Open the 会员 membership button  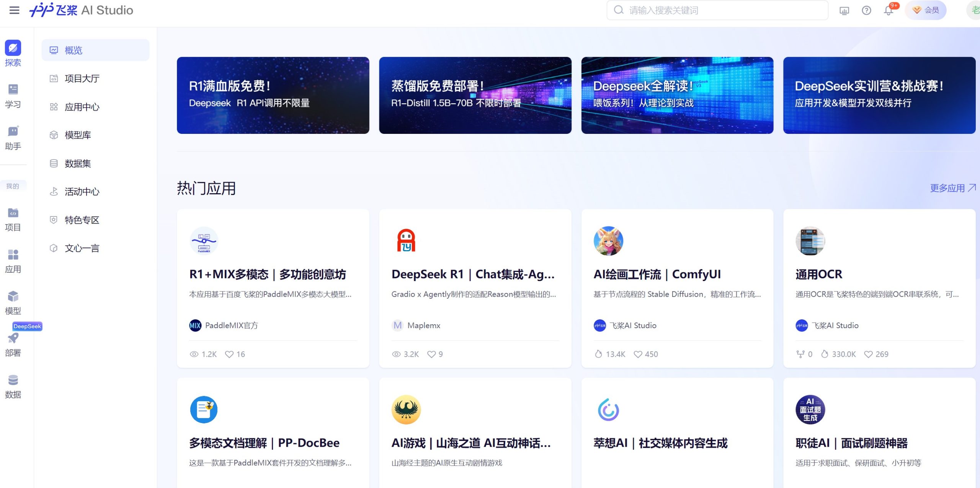926,10
